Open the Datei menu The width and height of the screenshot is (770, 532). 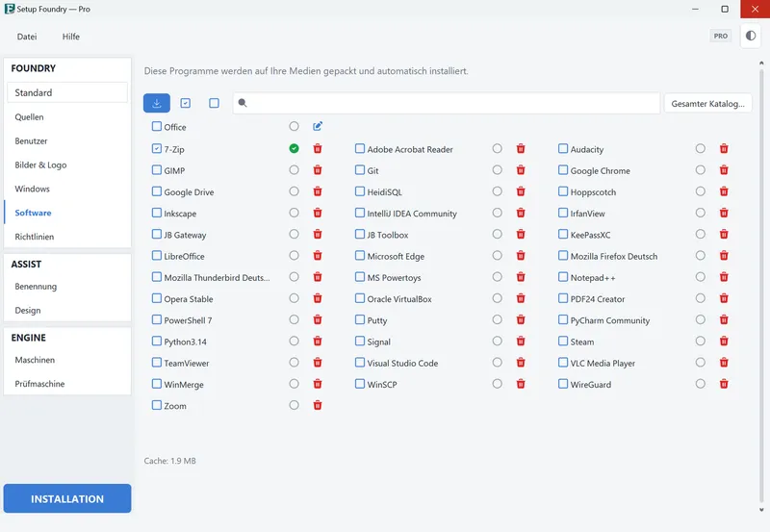[x=27, y=37]
